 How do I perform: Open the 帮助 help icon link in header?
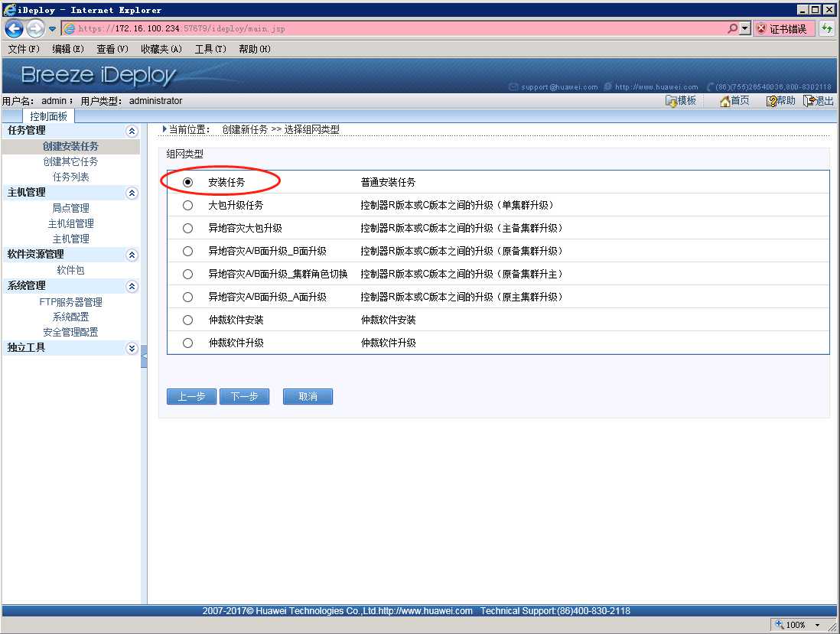click(781, 101)
